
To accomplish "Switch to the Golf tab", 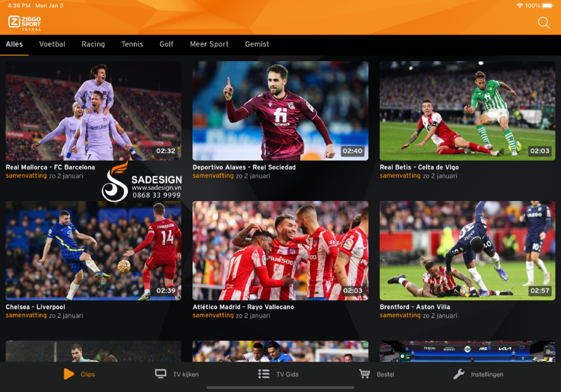I will (x=166, y=44).
